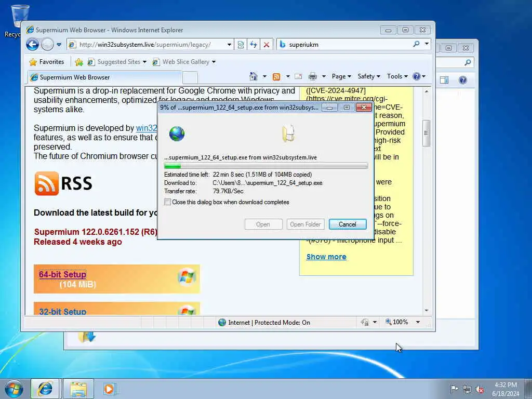Open the recent pages dropdown beside Forward
532x399 pixels.
coord(59,45)
